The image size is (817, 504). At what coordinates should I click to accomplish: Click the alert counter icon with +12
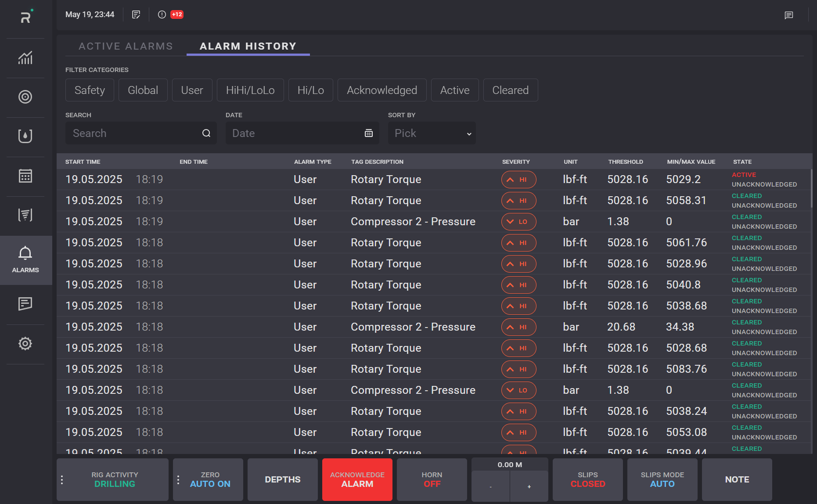170,14
